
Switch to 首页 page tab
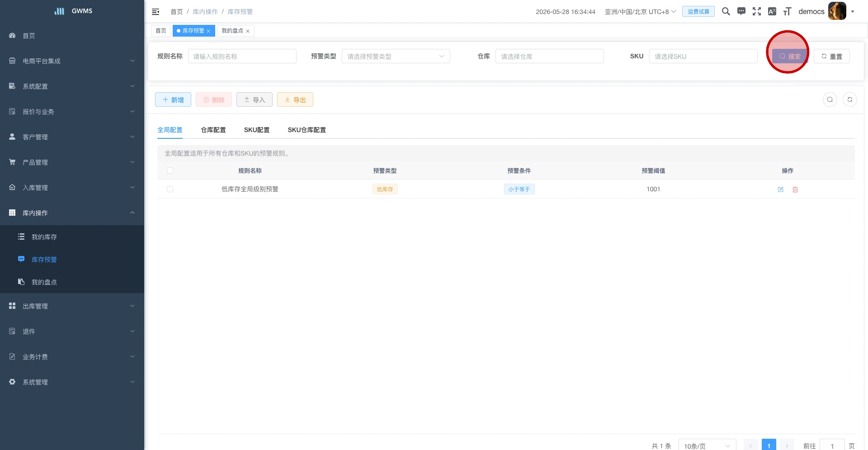161,31
